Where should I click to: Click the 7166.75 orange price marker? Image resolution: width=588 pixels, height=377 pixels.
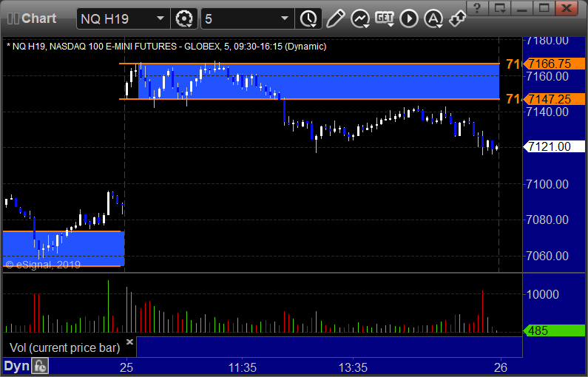(554, 64)
